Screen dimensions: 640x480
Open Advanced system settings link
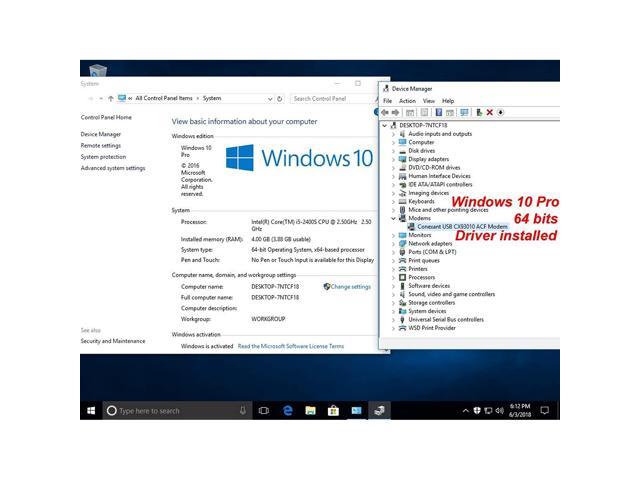pyautogui.click(x=113, y=168)
